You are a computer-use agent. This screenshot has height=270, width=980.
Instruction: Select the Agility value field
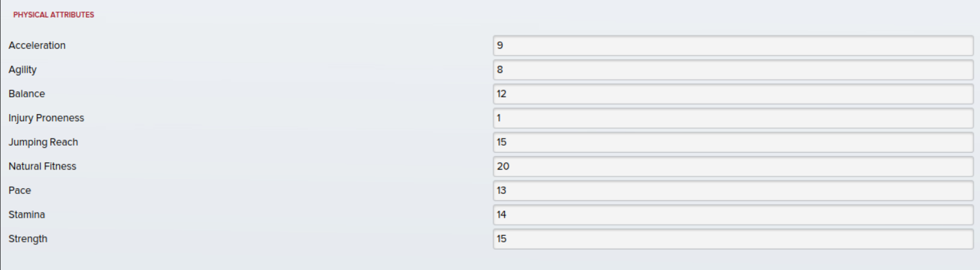click(732, 70)
